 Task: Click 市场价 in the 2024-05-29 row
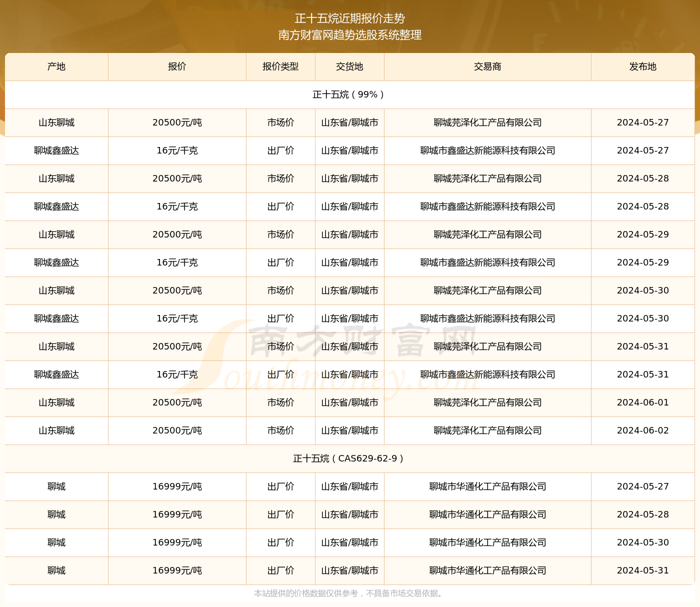(280, 234)
